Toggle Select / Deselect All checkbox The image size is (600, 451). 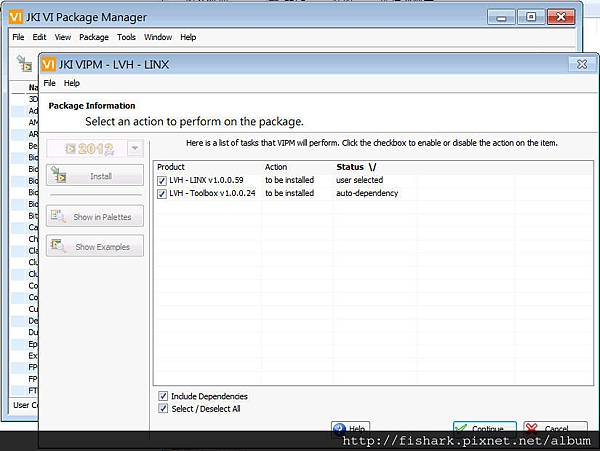pyautogui.click(x=163, y=409)
